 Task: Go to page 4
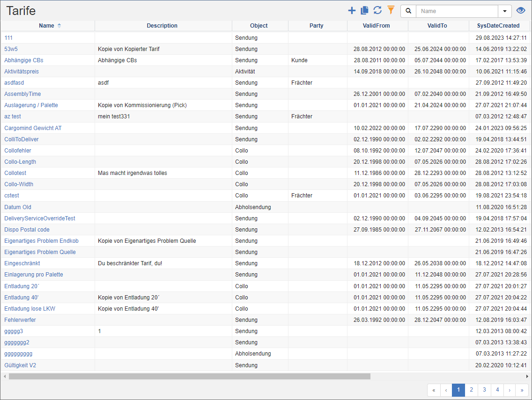click(497, 390)
